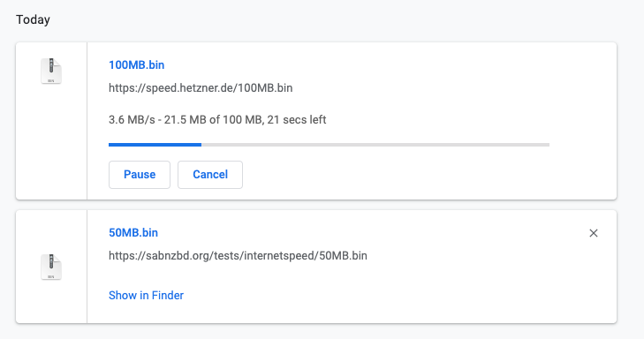Open the 100MB.bin file name link
Screen dimensions: 644x339
[x=136, y=64]
